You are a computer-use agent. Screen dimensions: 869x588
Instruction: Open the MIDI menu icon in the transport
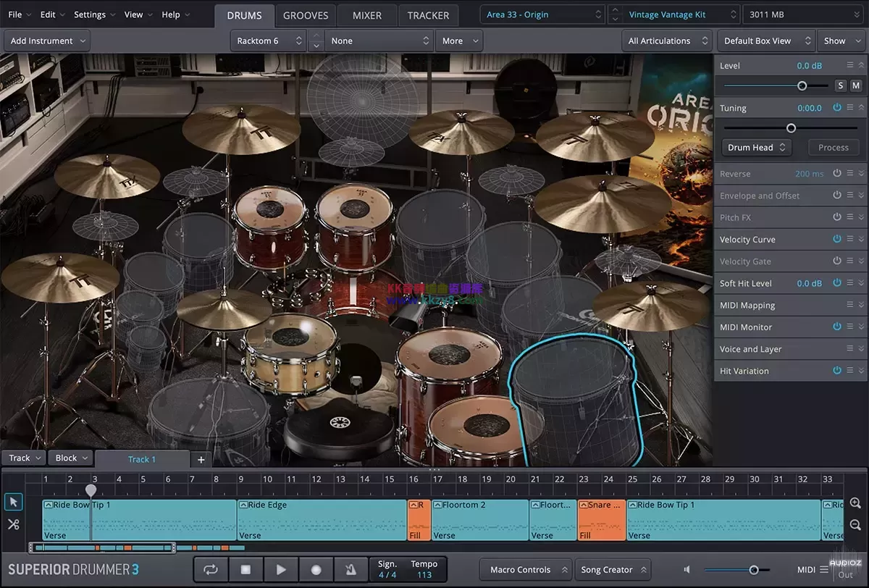(x=824, y=570)
